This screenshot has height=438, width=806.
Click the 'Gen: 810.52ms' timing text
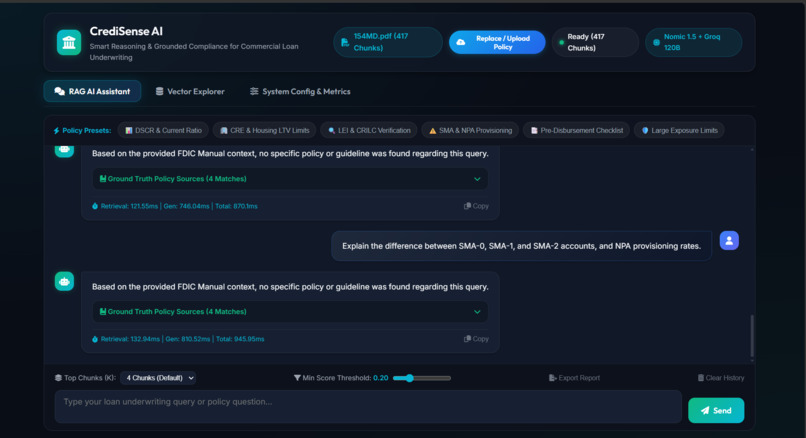[x=188, y=339]
